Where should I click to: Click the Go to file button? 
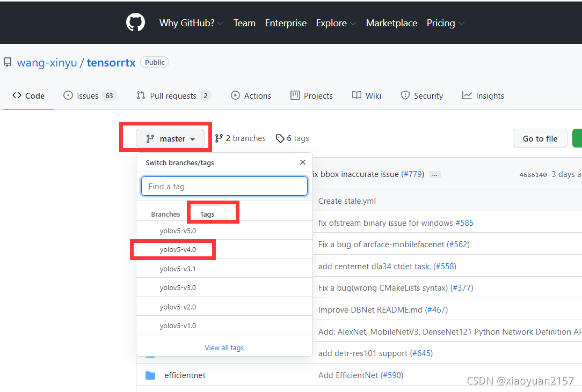[540, 138]
